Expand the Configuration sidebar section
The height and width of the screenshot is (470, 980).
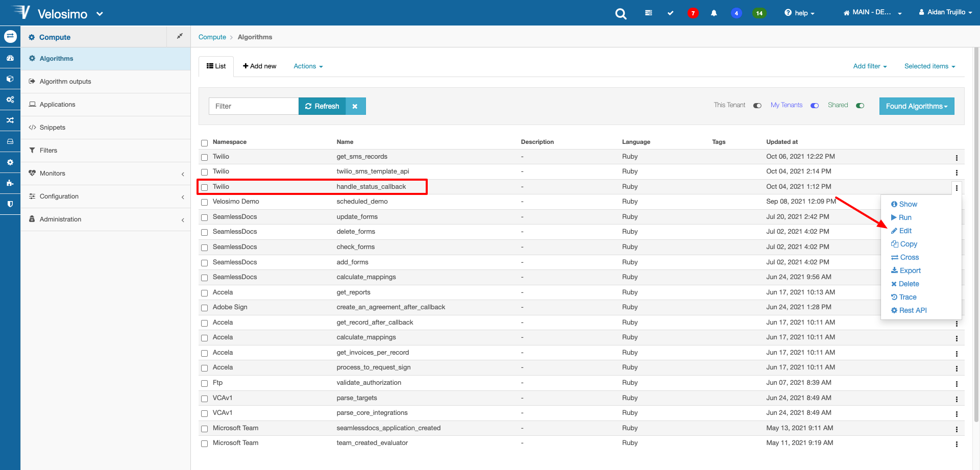tap(106, 196)
